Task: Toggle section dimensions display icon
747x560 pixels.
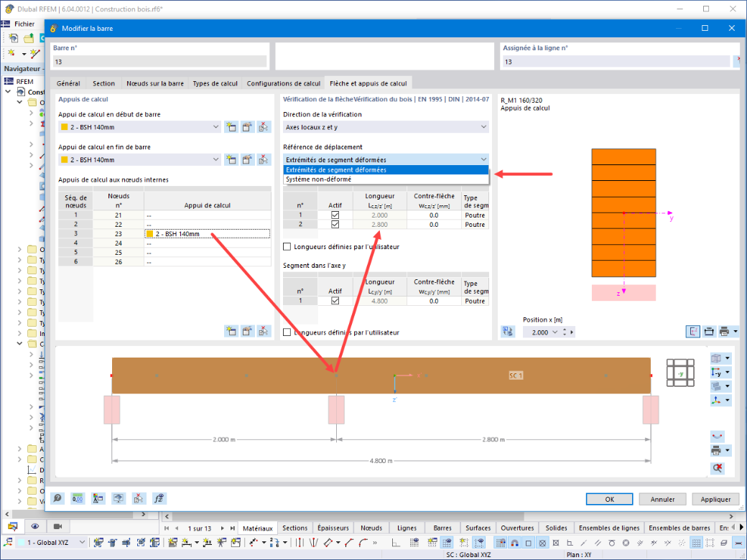Action: pos(709,332)
